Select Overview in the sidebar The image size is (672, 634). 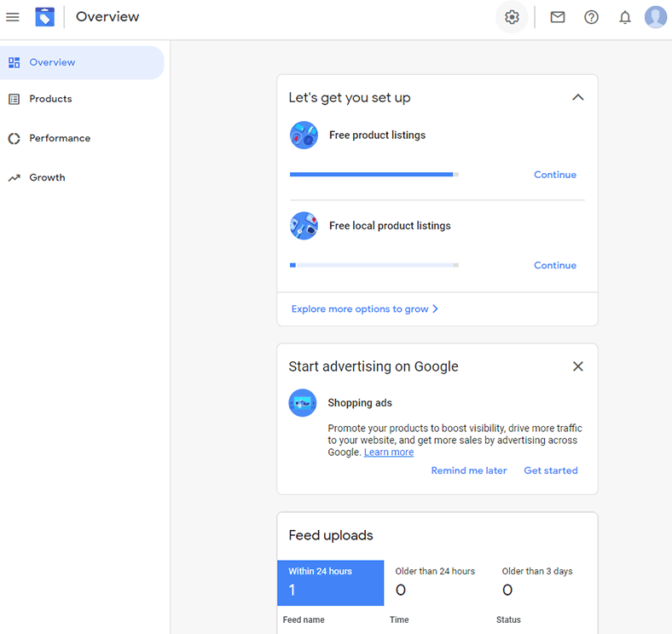click(x=82, y=62)
